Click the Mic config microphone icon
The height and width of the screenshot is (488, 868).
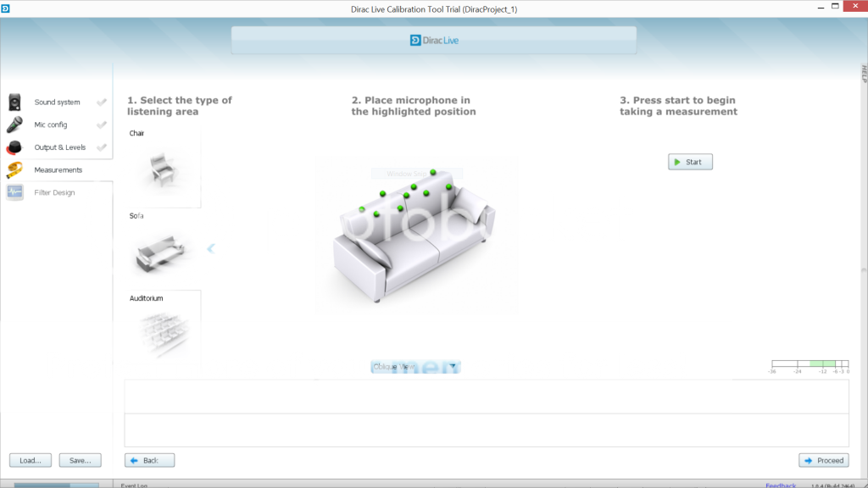click(x=14, y=125)
